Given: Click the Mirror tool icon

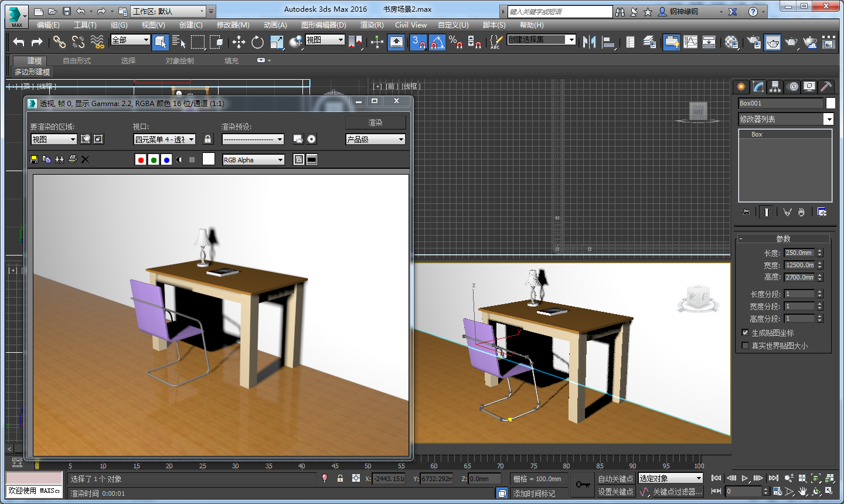Looking at the screenshot, I should tap(589, 42).
